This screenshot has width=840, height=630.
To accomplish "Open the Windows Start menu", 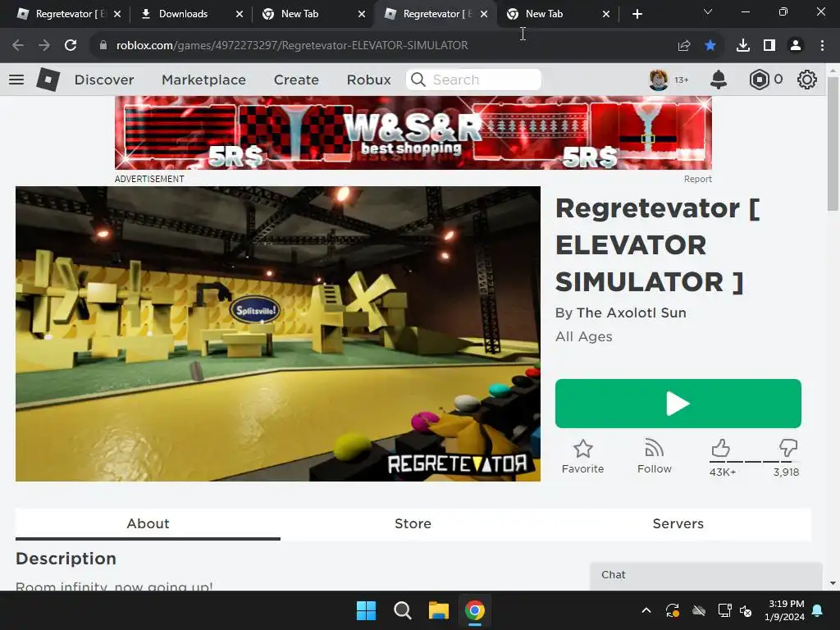I will [x=367, y=610].
